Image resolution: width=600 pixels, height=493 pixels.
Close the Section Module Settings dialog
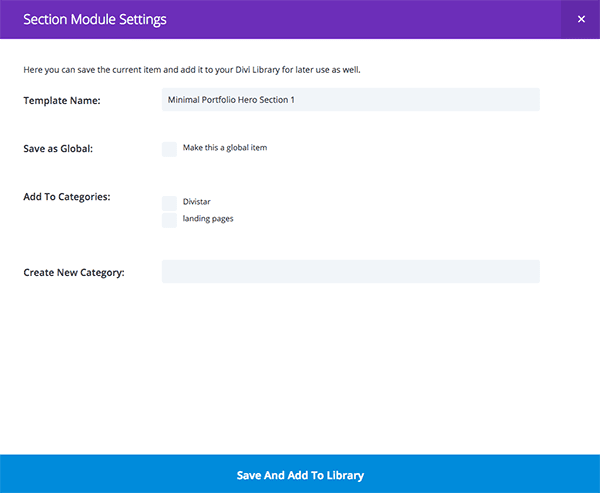581,19
